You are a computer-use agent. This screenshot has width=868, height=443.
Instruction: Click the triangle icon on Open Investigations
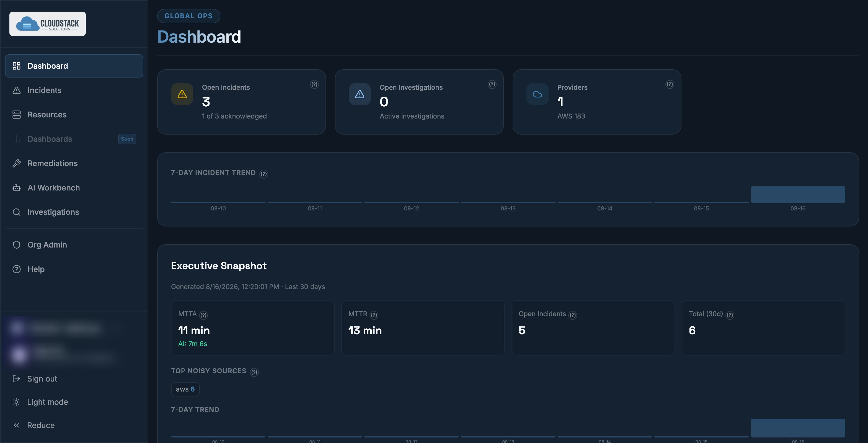click(360, 94)
